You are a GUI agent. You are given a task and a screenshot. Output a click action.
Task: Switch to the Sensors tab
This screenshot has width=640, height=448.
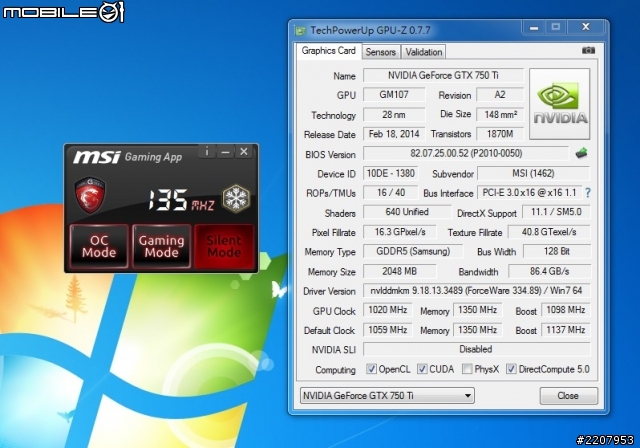click(x=380, y=52)
